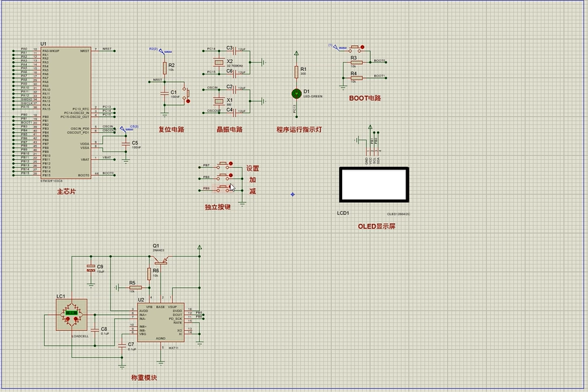Click the blue origin marker on the canvas
The height and width of the screenshot is (392, 588).
pyautogui.click(x=292, y=195)
